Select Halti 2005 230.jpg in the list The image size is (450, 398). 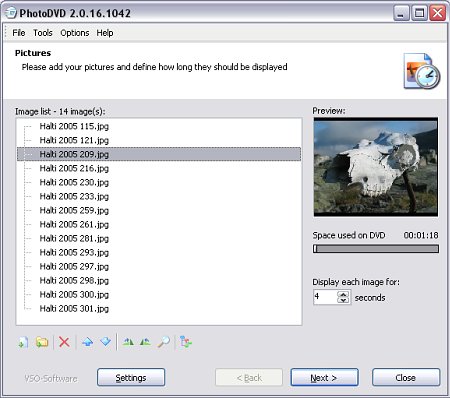click(74, 182)
